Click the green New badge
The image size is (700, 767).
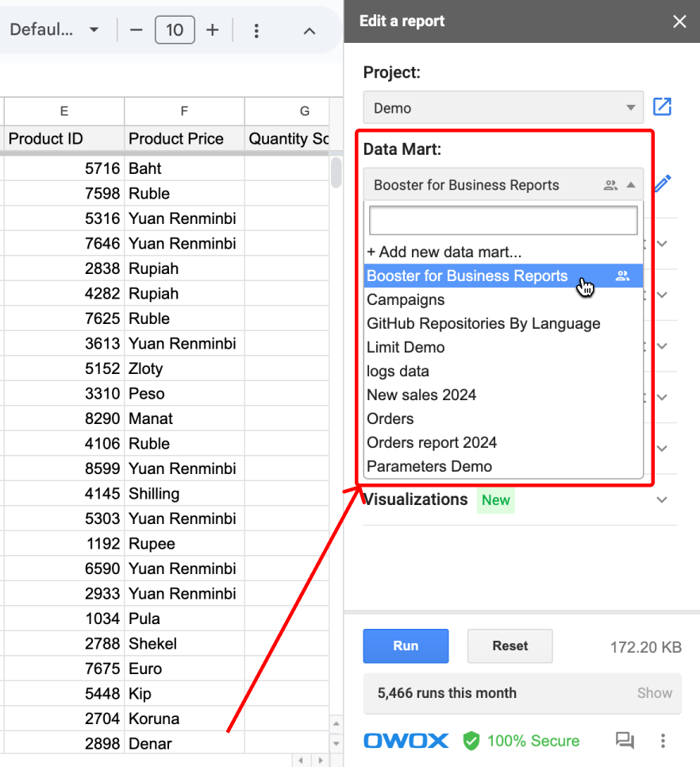click(x=496, y=500)
